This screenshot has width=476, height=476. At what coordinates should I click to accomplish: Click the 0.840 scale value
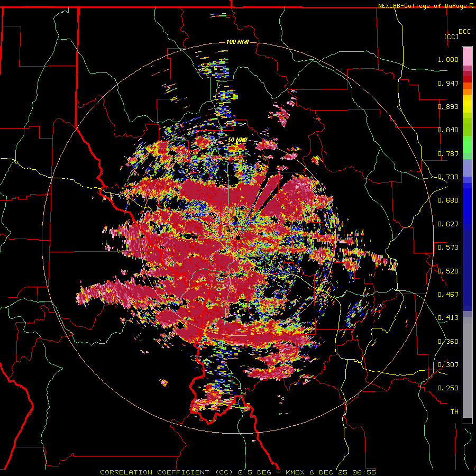(x=448, y=130)
